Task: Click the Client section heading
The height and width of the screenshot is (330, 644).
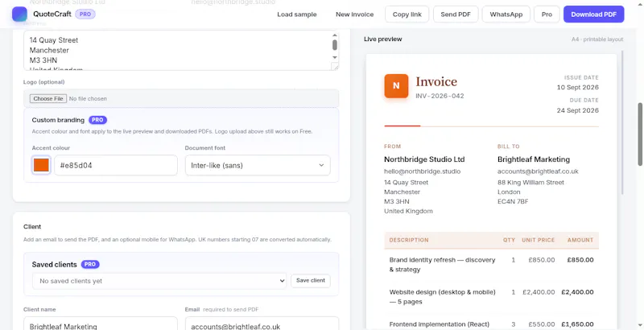Action: (32, 226)
